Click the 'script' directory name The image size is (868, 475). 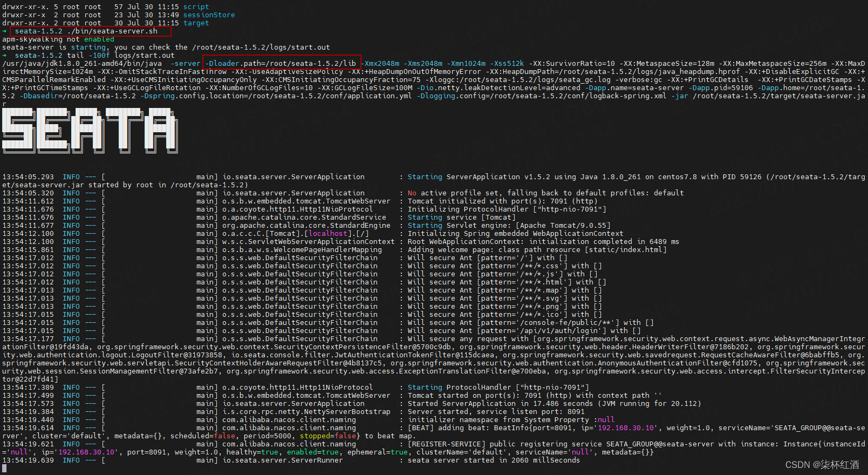196,7
